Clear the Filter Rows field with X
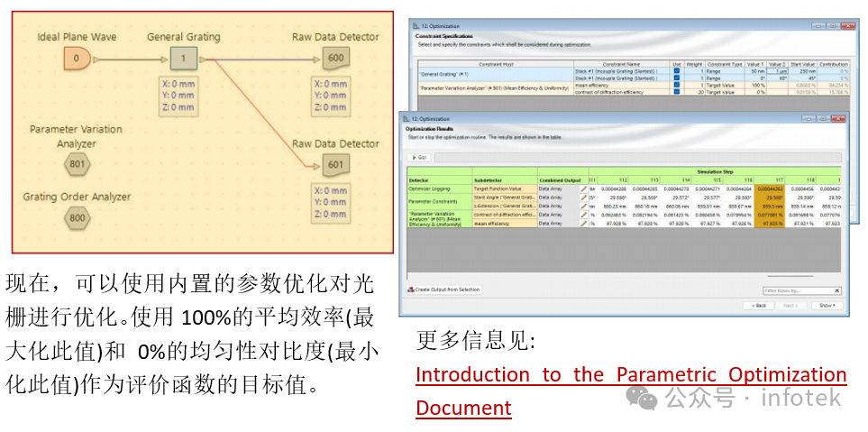The height and width of the screenshot is (432, 868). (x=837, y=290)
